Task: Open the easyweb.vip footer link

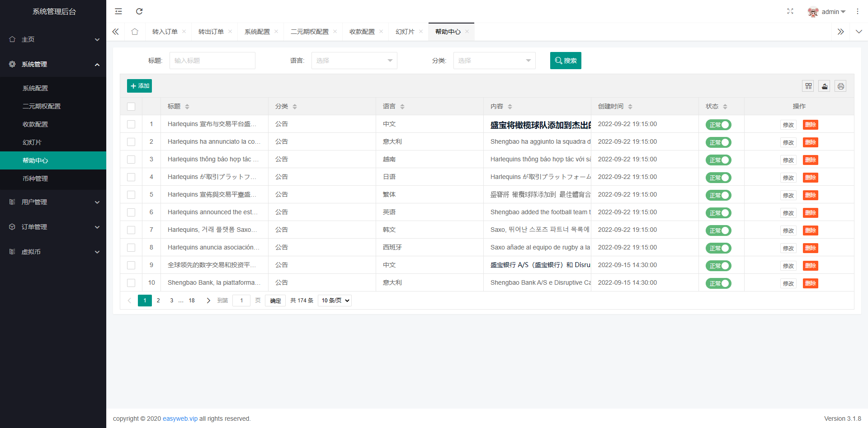Action: pyautogui.click(x=180, y=419)
